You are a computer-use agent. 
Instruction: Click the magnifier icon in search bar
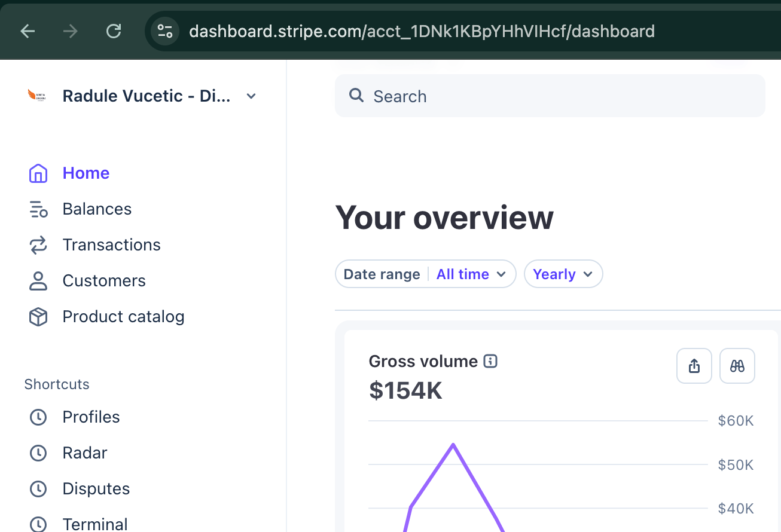point(356,96)
